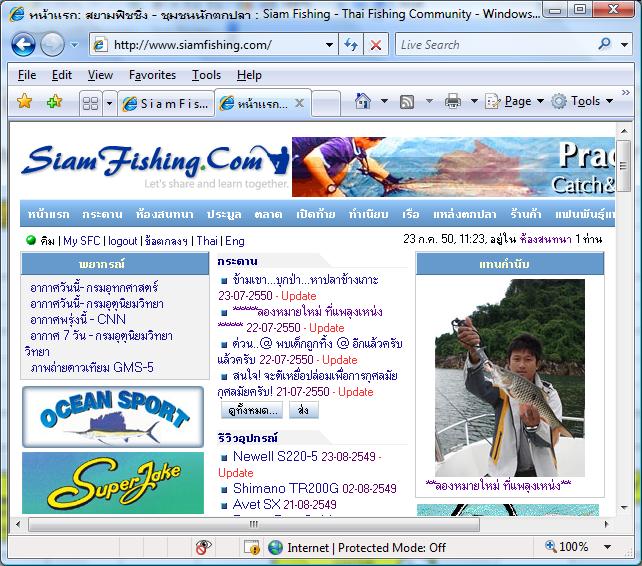Expand the feeds dropdown arrow
Screen dimensions: 642x566
[429, 101]
